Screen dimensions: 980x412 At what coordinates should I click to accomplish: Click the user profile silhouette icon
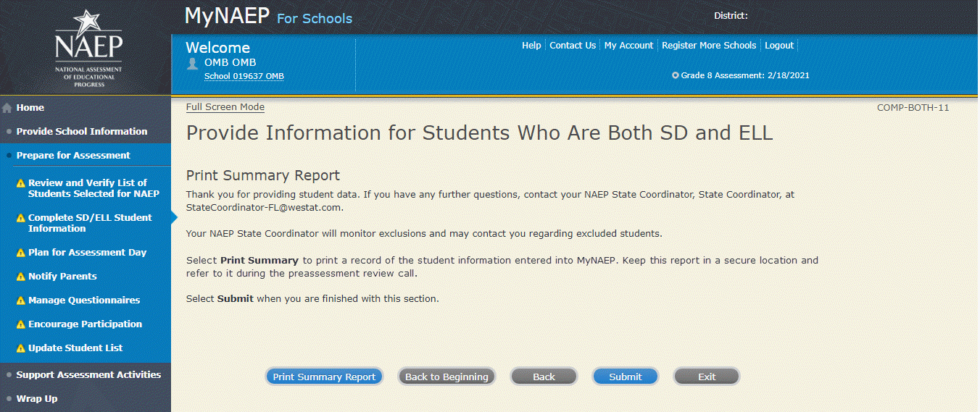tap(192, 63)
